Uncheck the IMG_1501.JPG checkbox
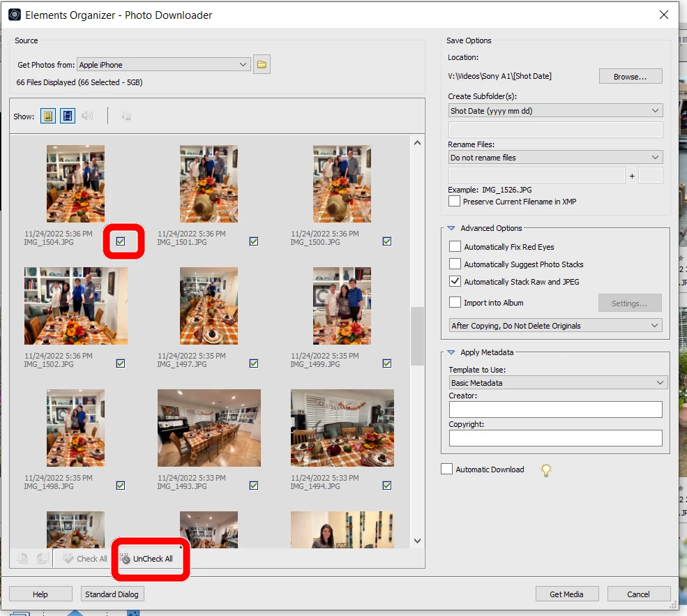The image size is (687, 616). point(254,241)
